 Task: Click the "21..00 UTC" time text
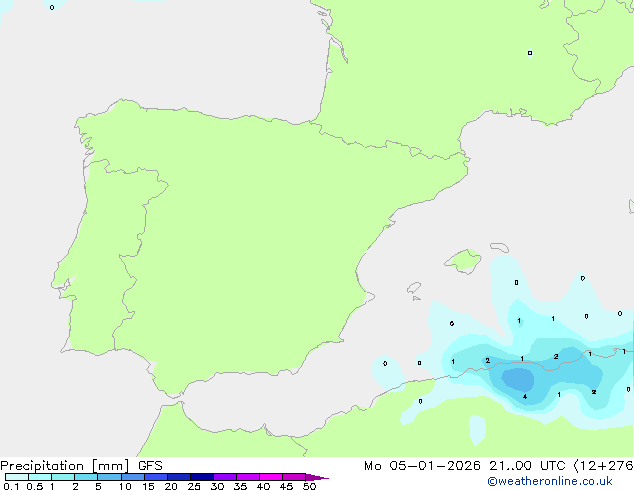[x=527, y=466]
